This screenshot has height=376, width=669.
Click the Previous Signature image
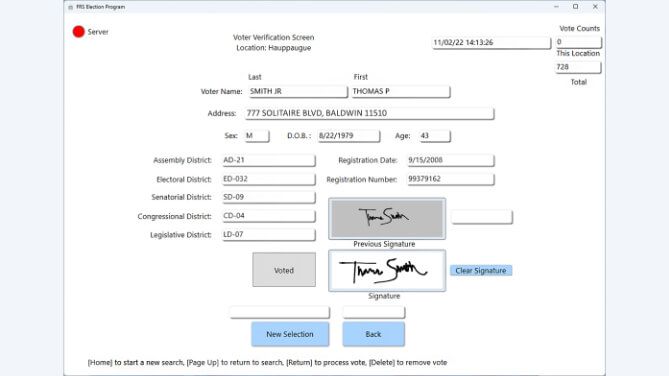click(x=387, y=219)
